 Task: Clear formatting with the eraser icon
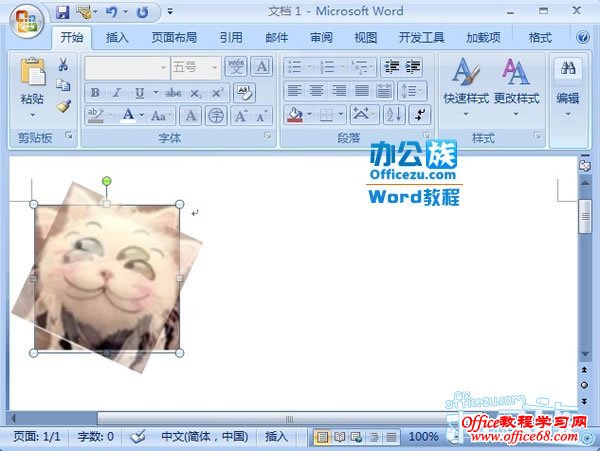point(245,93)
